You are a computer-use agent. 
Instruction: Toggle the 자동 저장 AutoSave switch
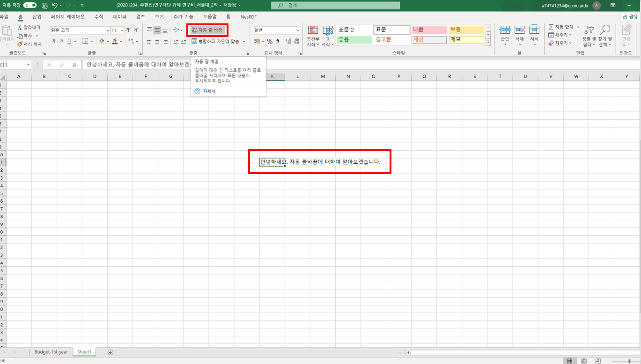click(30, 5)
